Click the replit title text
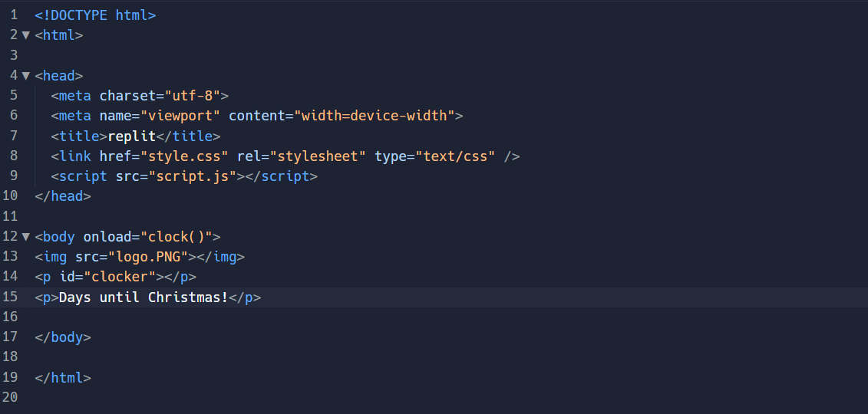The height and width of the screenshot is (414, 868). pos(132,136)
